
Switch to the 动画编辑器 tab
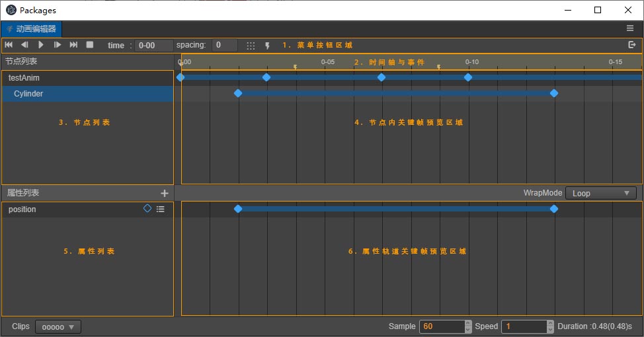(x=31, y=28)
